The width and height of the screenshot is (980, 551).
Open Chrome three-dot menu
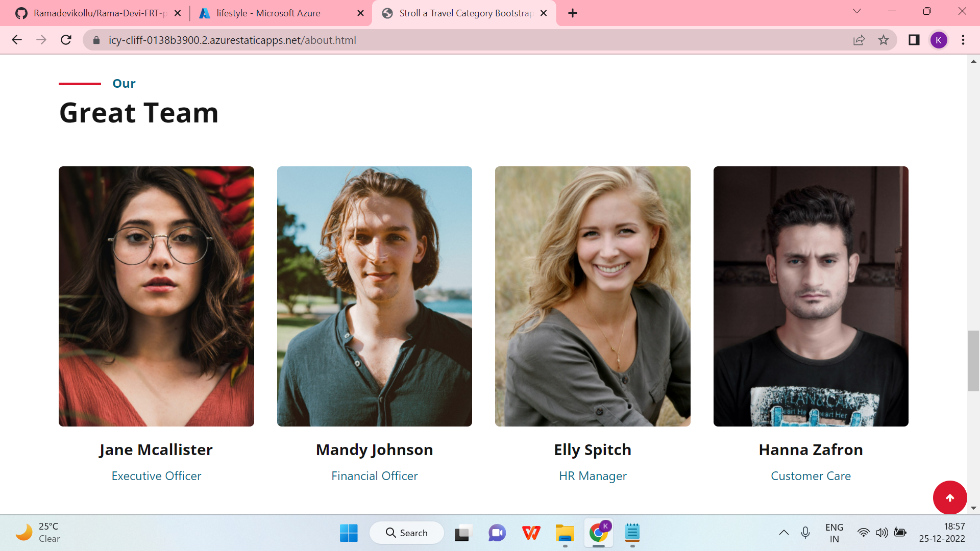[x=963, y=40]
